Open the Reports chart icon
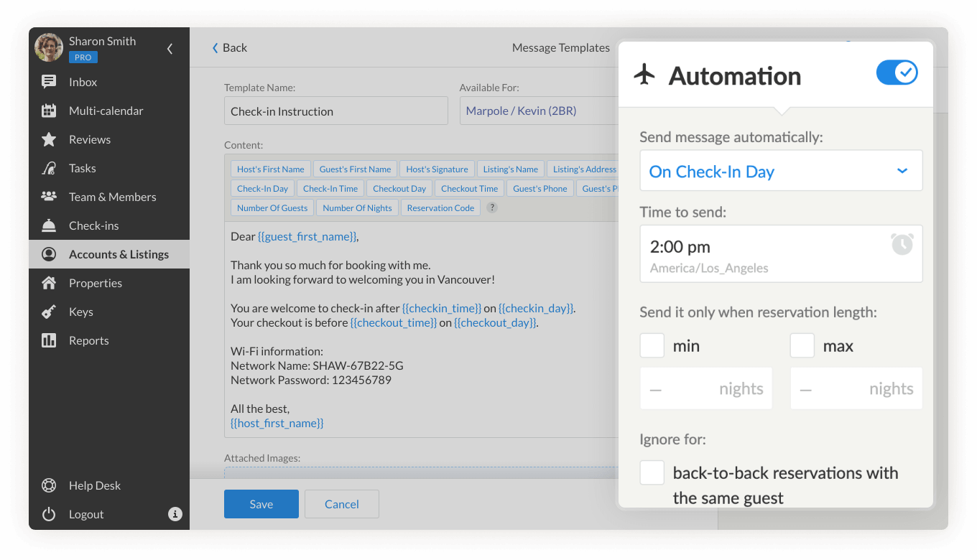 point(49,340)
